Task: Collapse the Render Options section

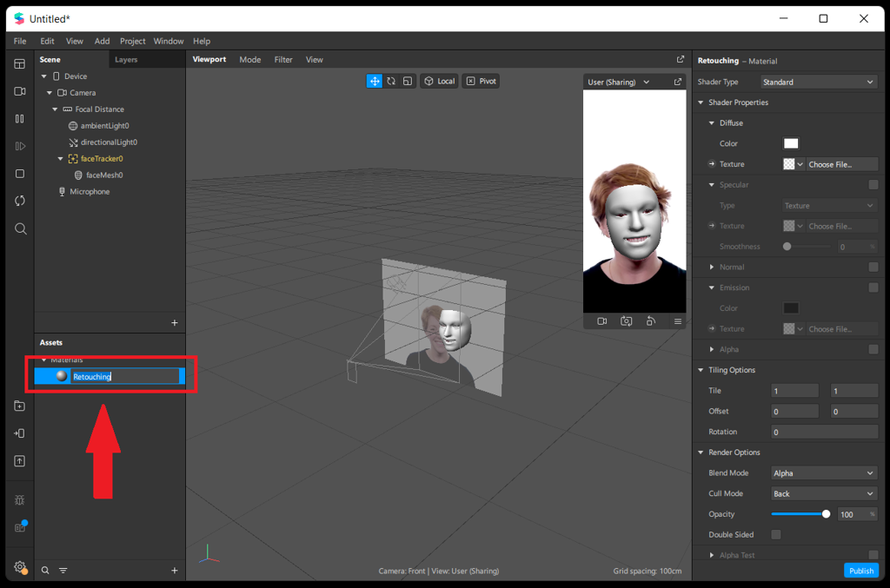Action: 701,453
